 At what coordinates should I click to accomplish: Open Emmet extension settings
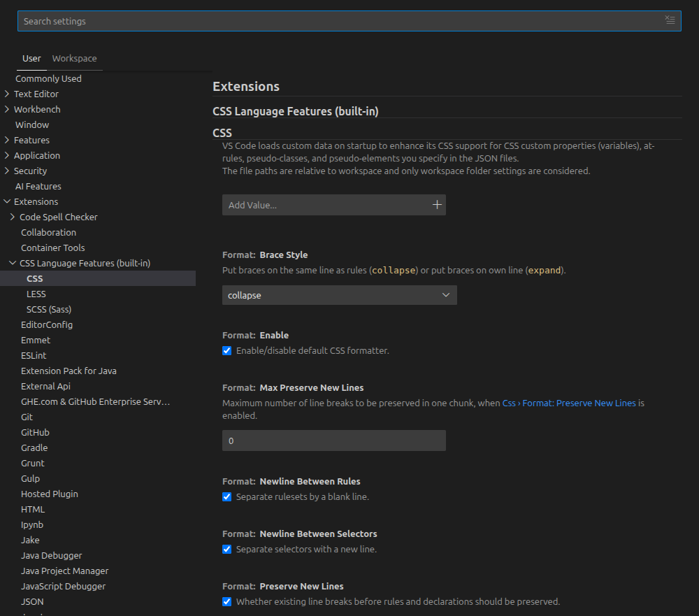coord(36,340)
